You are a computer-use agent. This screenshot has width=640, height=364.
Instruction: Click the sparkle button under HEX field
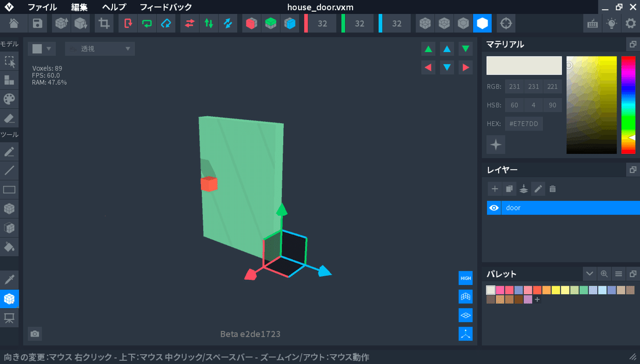[x=496, y=144]
